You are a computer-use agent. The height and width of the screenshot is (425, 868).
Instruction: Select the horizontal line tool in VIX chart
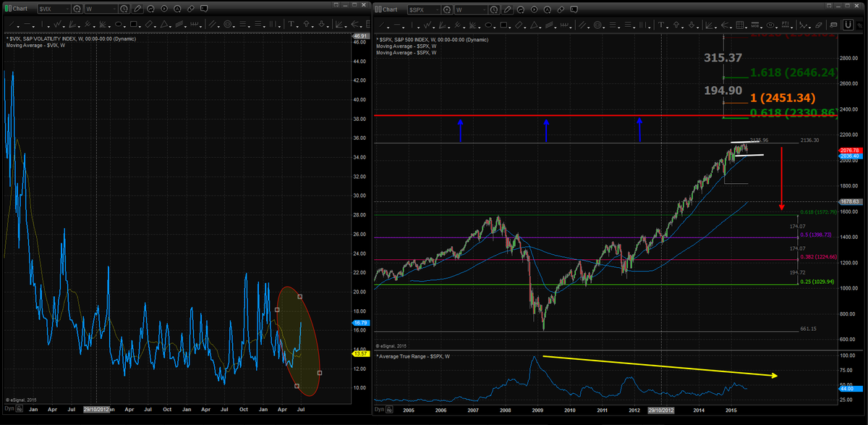[x=27, y=24]
